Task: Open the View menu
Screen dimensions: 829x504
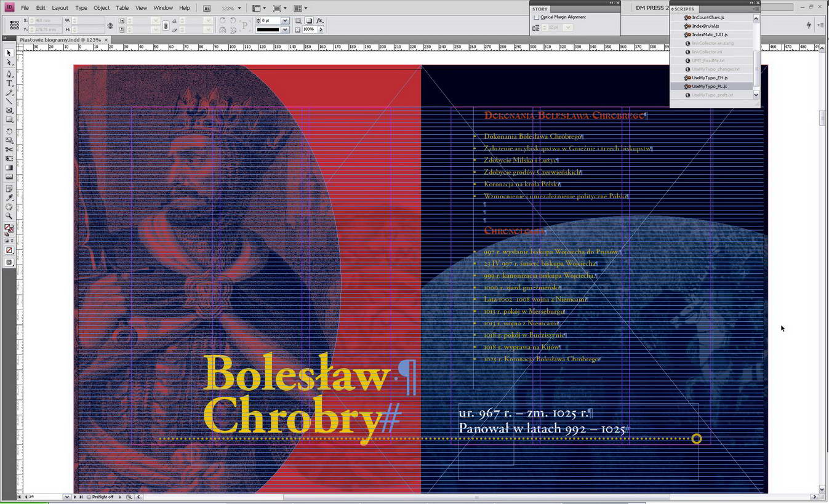Action: 141,8
